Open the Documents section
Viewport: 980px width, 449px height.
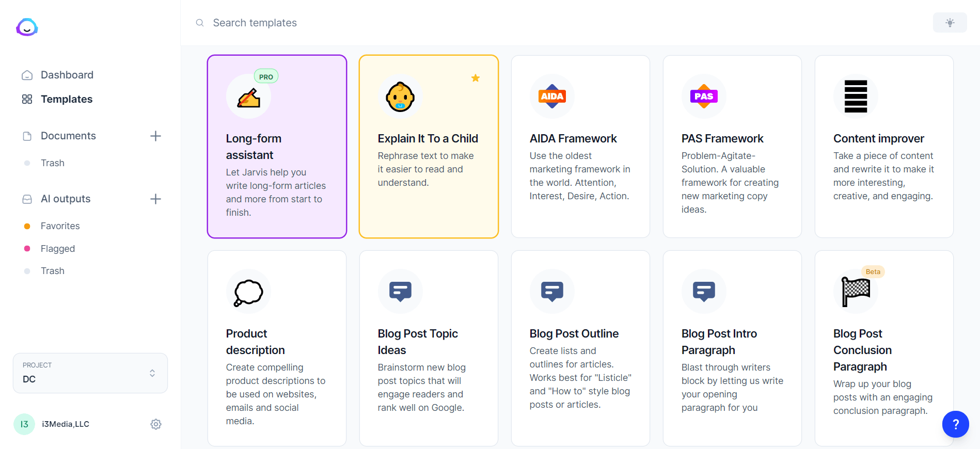coord(68,136)
